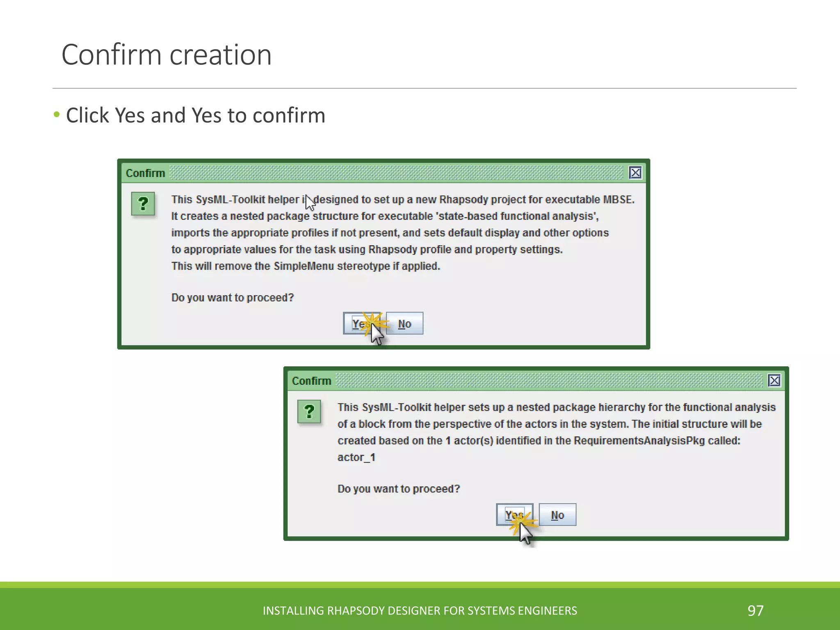This screenshot has height=630, width=840.
Task: Click line mentioning RequirementsAnalysisPkg
Action: tap(539, 441)
